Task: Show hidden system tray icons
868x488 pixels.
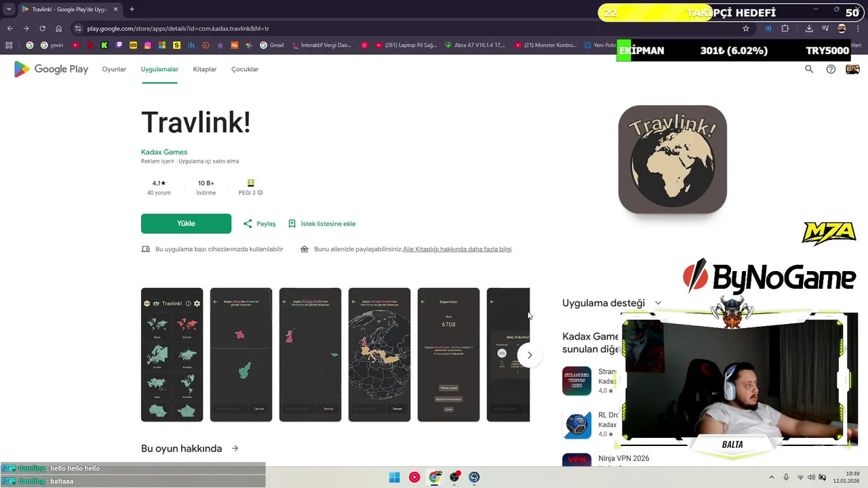Action: (x=771, y=477)
